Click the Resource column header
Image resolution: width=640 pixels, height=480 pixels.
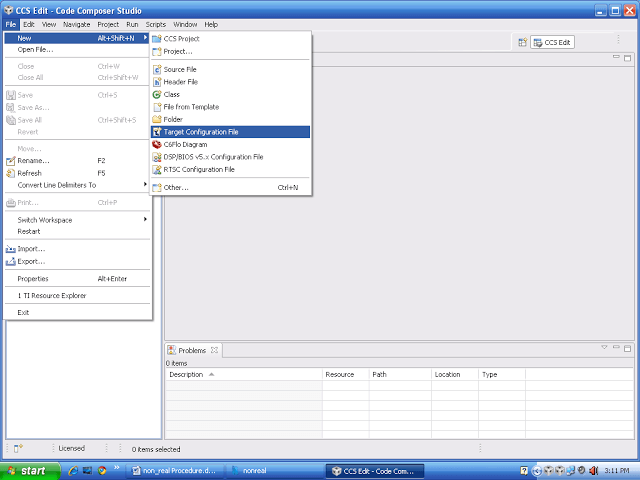coord(346,374)
